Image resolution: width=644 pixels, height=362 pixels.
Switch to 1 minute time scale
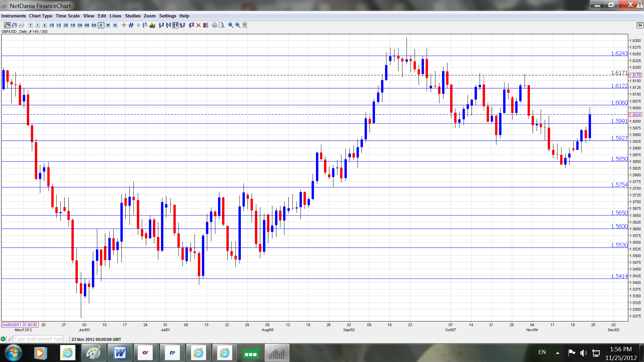tap(38, 25)
